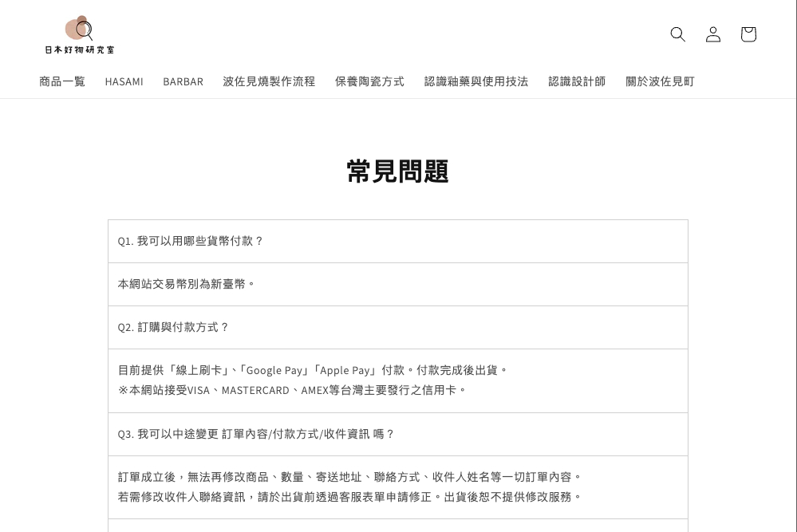Click the VISA, MASTERCARD, AMEX note line
The height and width of the screenshot is (532, 797).
point(292,390)
